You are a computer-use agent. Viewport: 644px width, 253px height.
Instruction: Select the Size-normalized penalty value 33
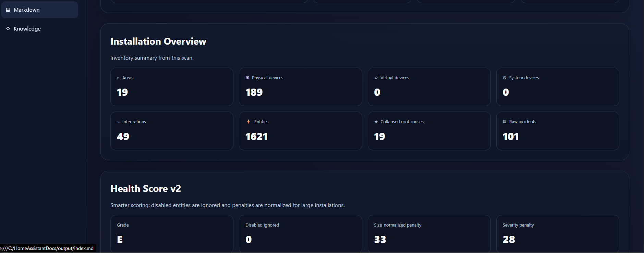click(380, 240)
